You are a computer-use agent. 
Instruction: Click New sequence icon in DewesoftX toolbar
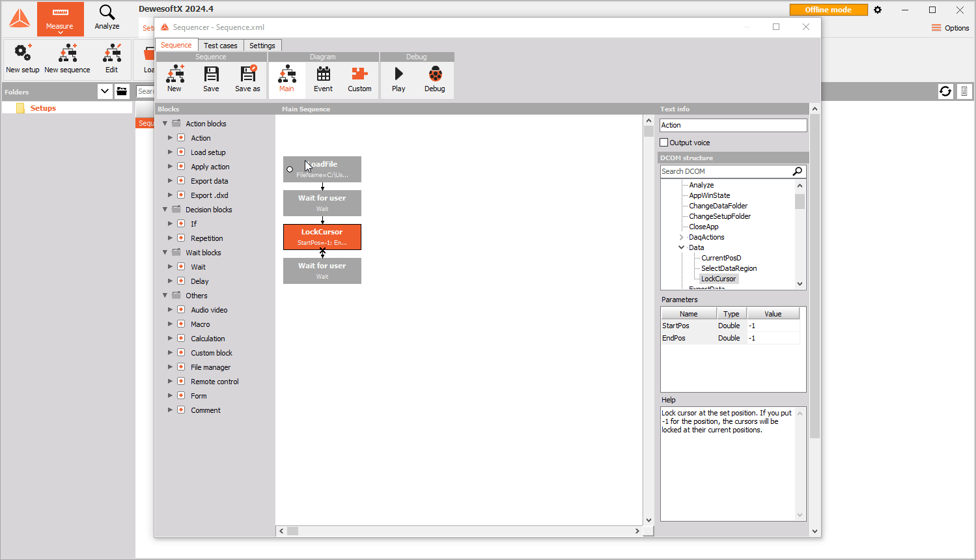click(x=68, y=53)
